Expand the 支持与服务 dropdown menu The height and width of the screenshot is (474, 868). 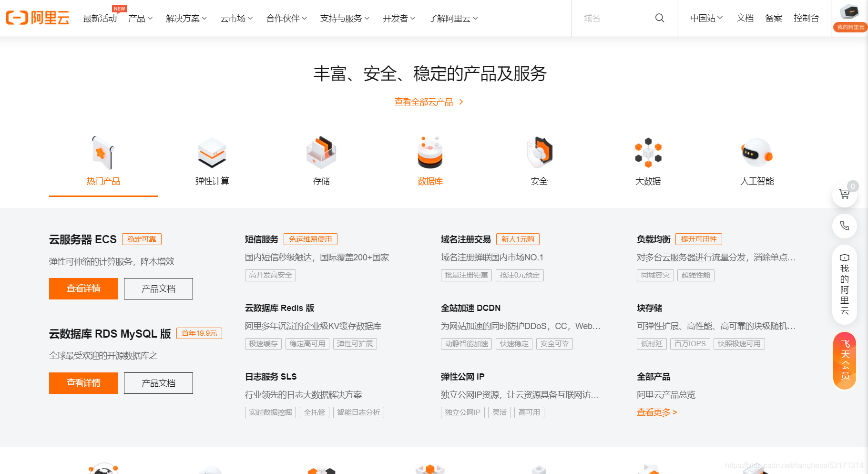pos(345,18)
